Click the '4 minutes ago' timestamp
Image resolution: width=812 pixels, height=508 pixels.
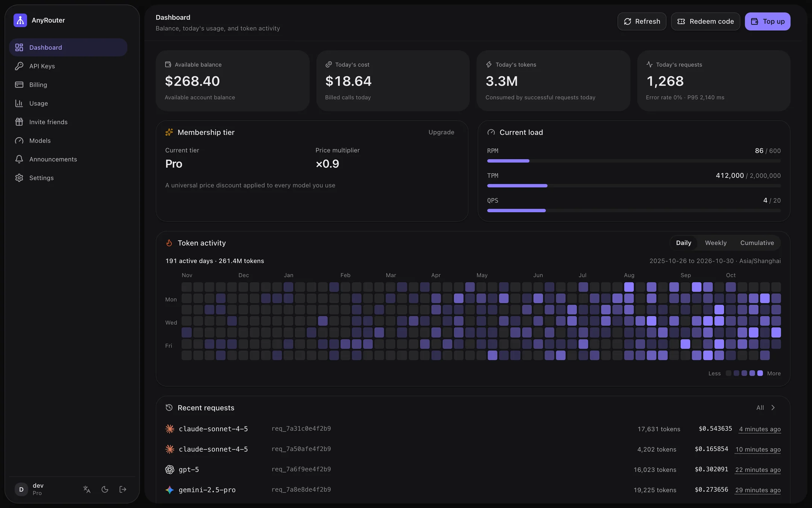pyautogui.click(x=760, y=429)
